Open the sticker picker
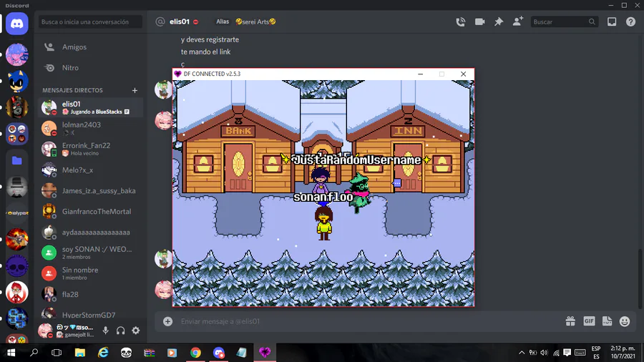 607,321
